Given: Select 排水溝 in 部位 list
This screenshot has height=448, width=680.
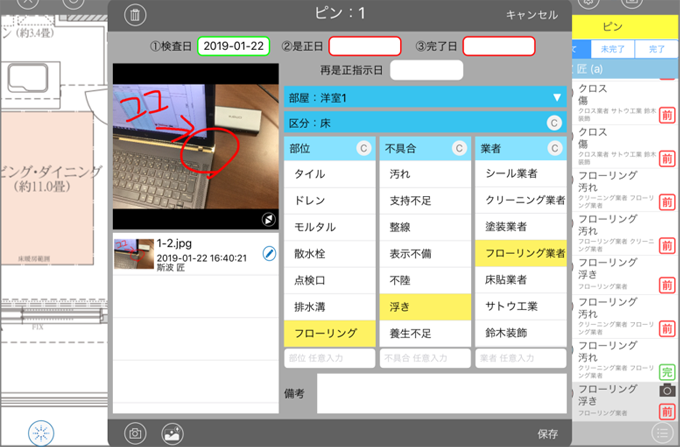Looking at the screenshot, I should click(x=330, y=307).
